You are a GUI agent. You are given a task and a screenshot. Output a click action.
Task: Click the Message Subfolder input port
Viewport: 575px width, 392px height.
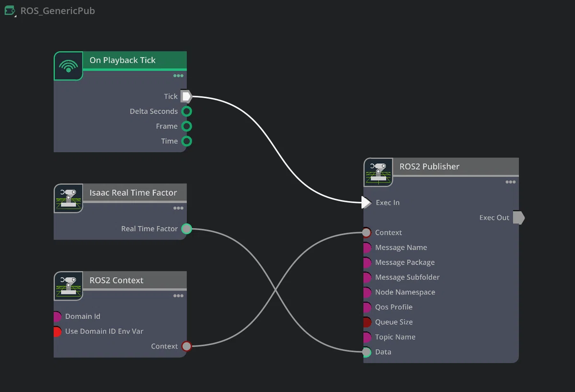tap(367, 277)
